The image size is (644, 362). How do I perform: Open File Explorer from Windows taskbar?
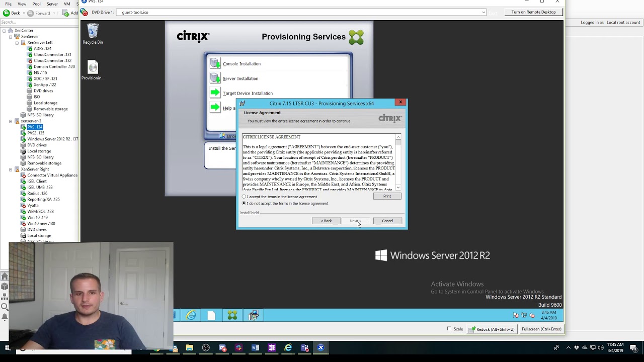189,347
